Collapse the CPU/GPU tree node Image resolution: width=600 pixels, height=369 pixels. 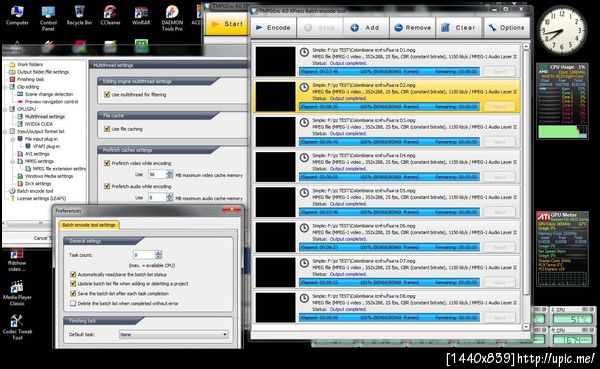5,109
